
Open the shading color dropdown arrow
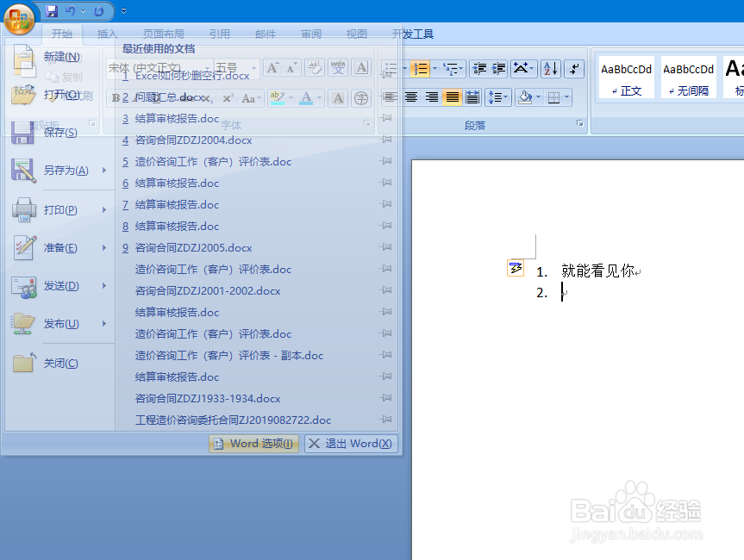point(538,97)
